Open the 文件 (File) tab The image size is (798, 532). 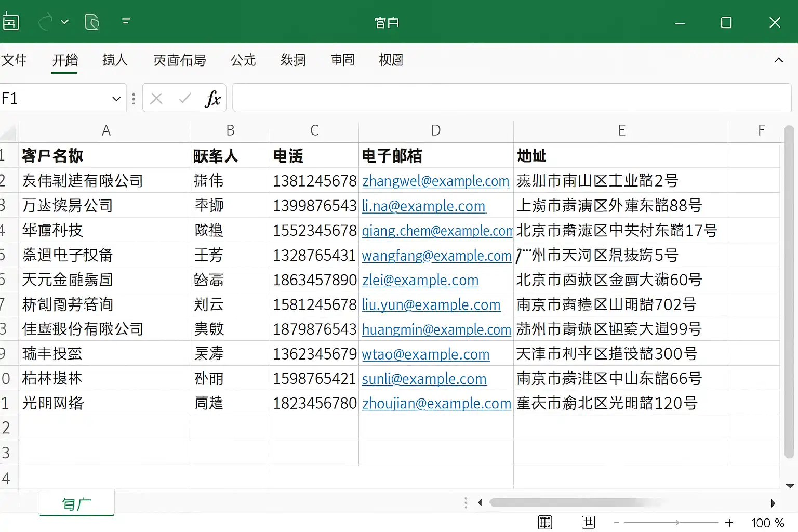point(14,60)
